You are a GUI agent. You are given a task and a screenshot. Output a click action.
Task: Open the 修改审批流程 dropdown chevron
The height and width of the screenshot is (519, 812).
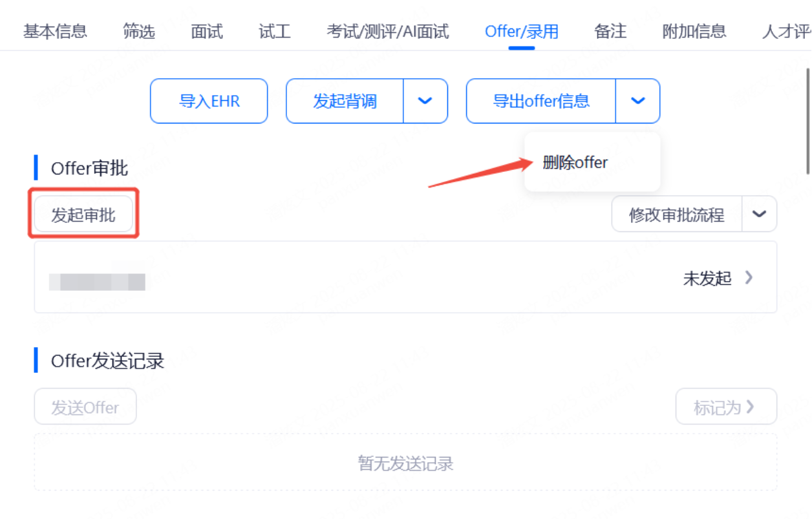[x=759, y=214]
